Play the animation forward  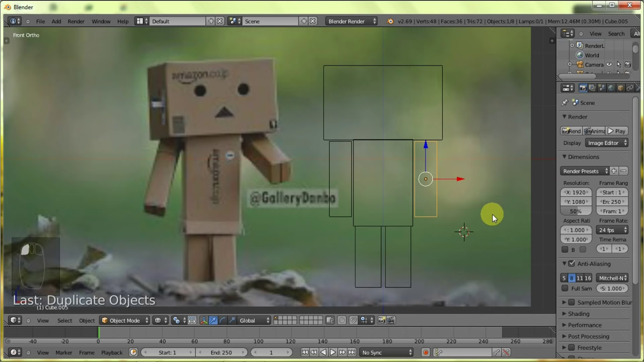[333, 352]
